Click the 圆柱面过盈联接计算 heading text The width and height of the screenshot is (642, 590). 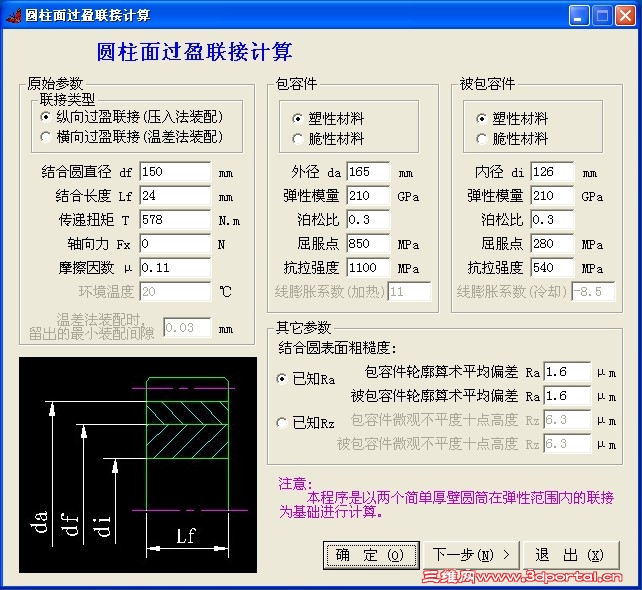(x=194, y=52)
